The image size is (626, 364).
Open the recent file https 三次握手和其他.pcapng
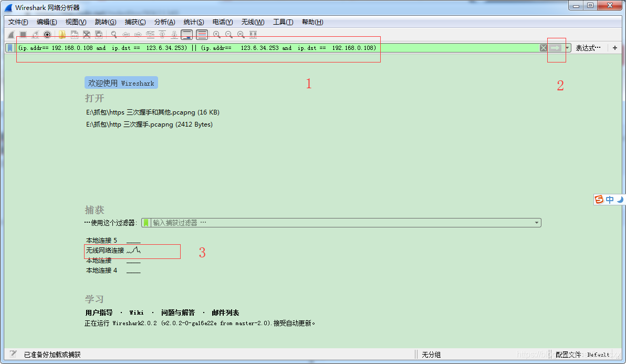tap(152, 112)
